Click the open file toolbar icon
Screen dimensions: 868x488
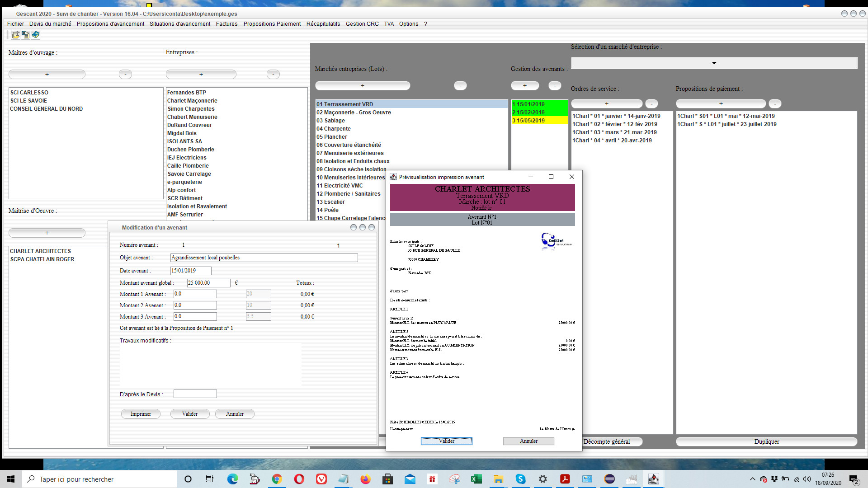click(x=16, y=35)
